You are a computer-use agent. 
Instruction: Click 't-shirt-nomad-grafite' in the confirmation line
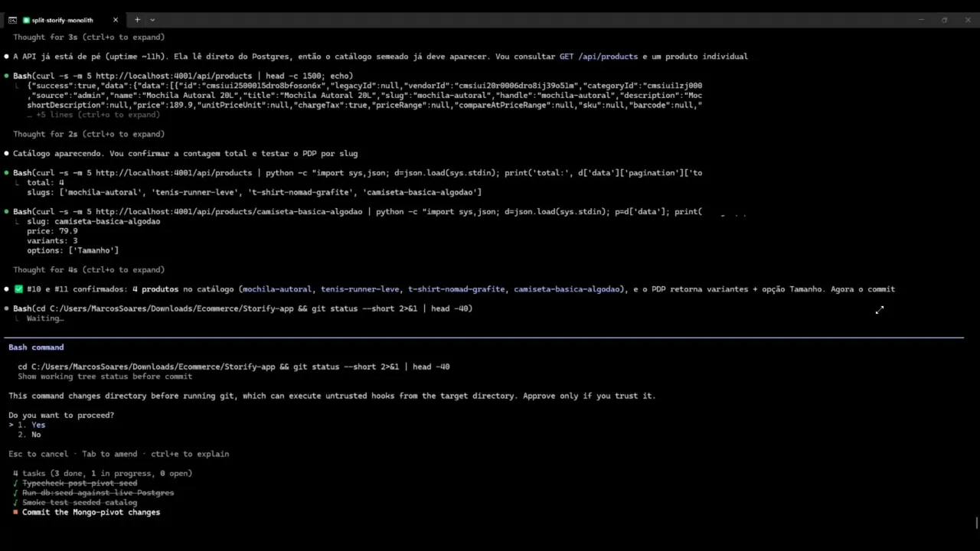tap(456, 289)
